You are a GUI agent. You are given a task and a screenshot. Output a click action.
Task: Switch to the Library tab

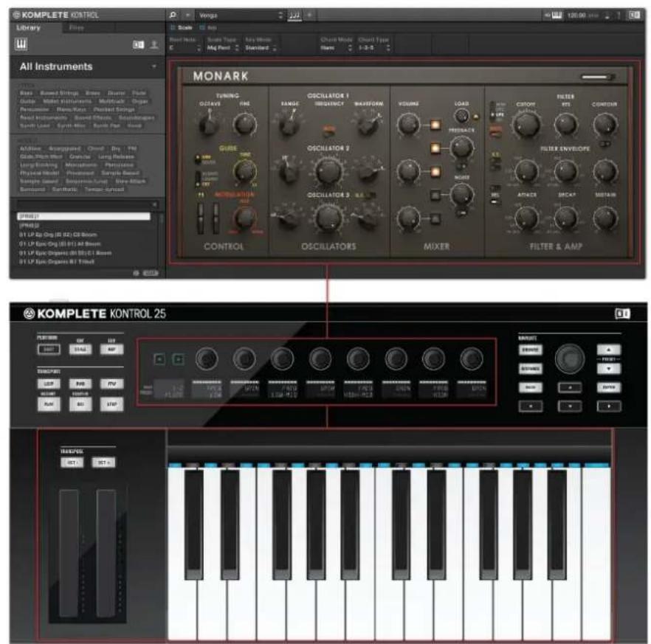[28, 28]
